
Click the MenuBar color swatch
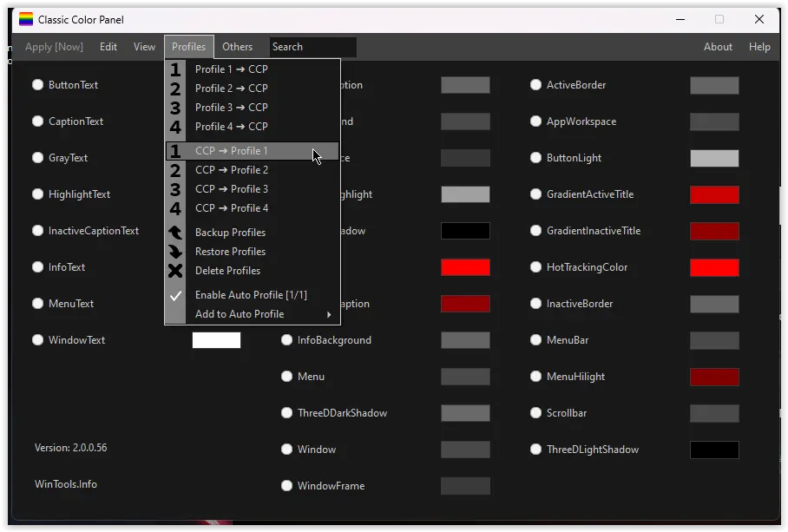pos(714,340)
